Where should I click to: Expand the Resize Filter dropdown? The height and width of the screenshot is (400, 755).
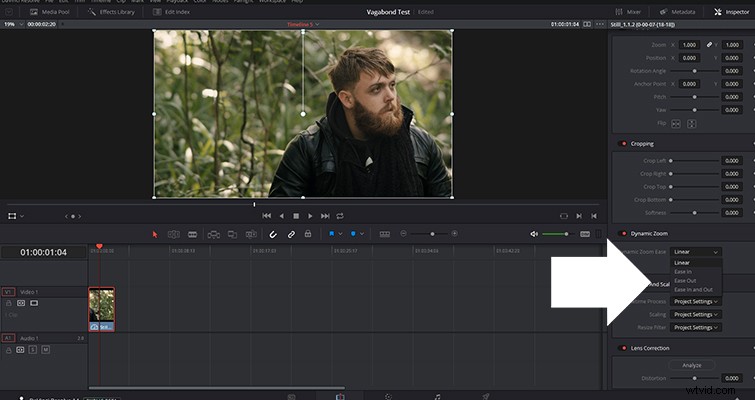click(x=696, y=327)
